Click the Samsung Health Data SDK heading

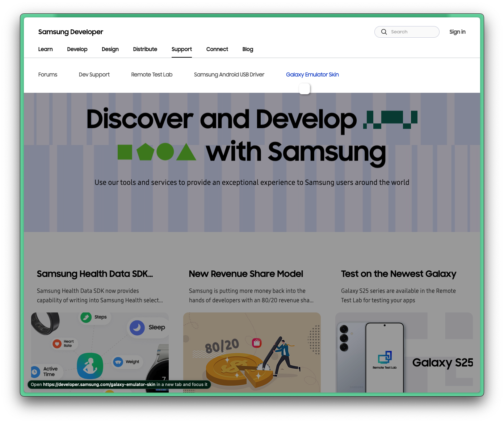coord(95,274)
